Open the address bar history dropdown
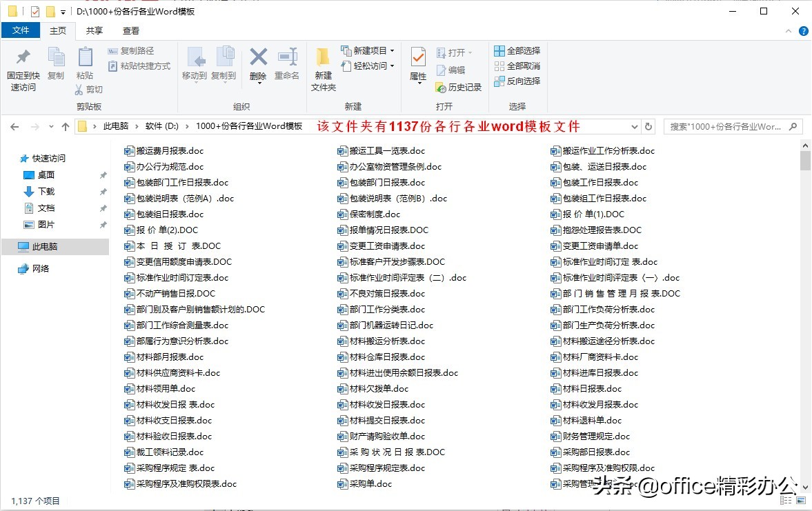Viewport: 812px width, 511px height. click(635, 127)
